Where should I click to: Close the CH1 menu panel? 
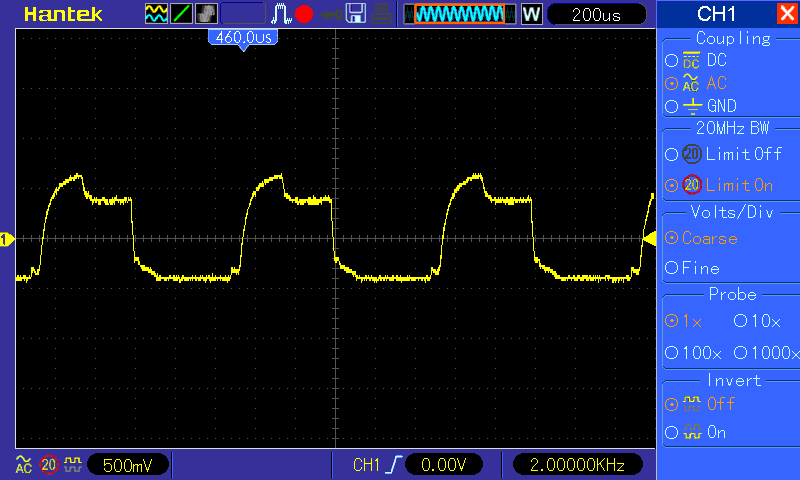787,14
